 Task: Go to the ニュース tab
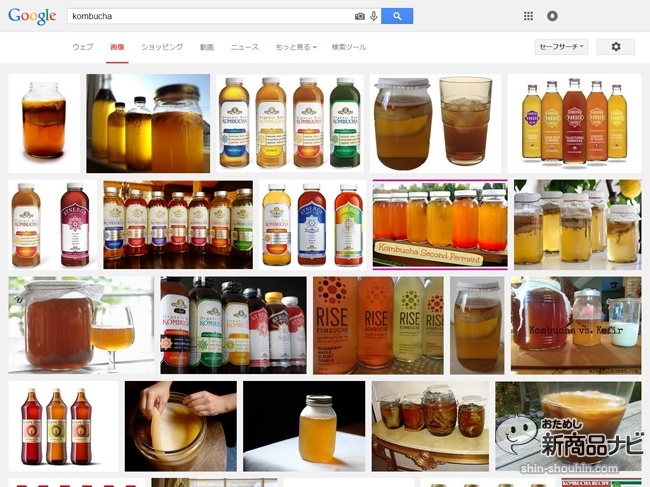(245, 47)
